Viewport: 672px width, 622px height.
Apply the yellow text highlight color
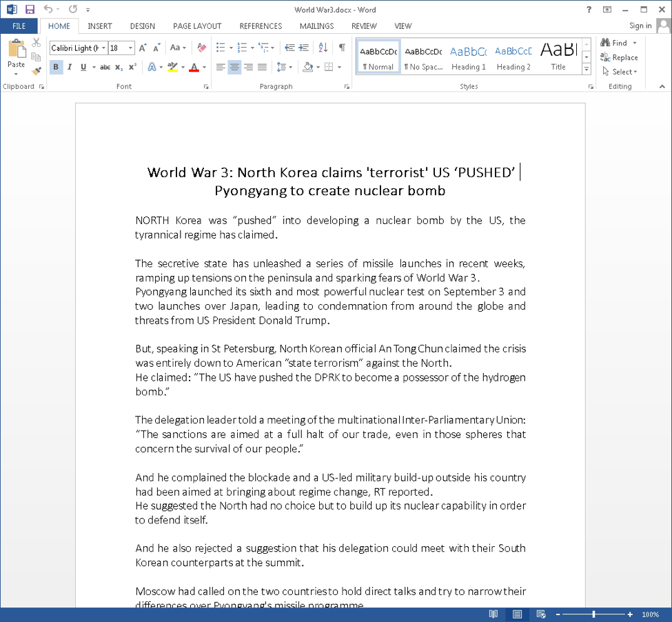click(x=173, y=68)
